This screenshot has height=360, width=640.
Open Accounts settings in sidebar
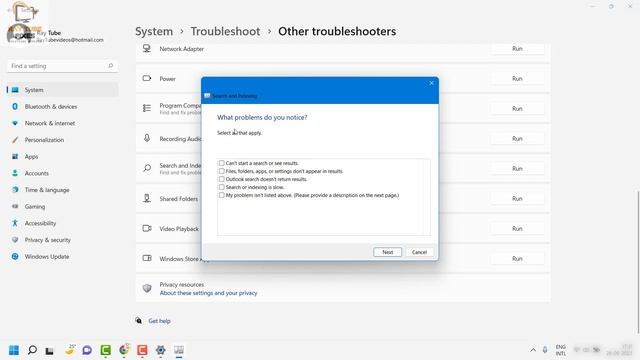click(62, 173)
